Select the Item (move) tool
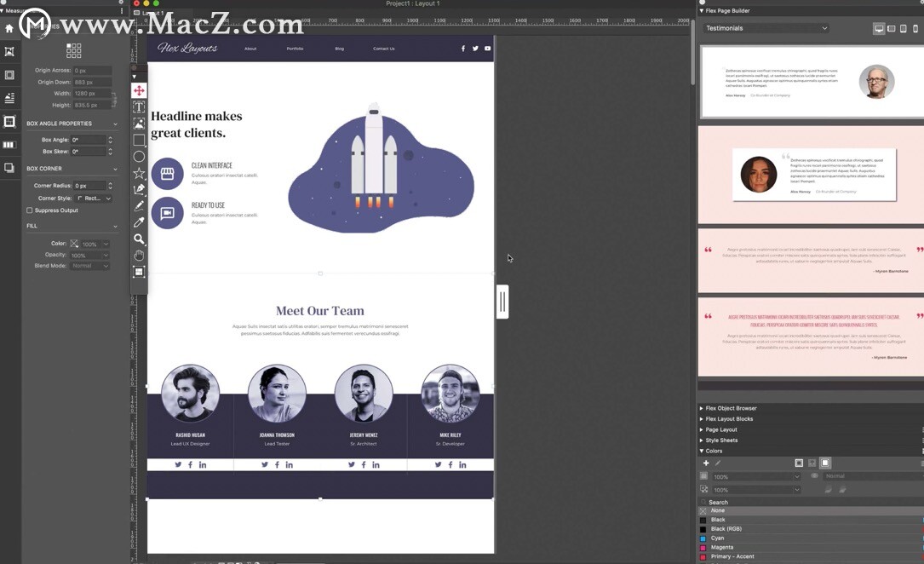Image resolution: width=924 pixels, height=564 pixels. (139, 90)
